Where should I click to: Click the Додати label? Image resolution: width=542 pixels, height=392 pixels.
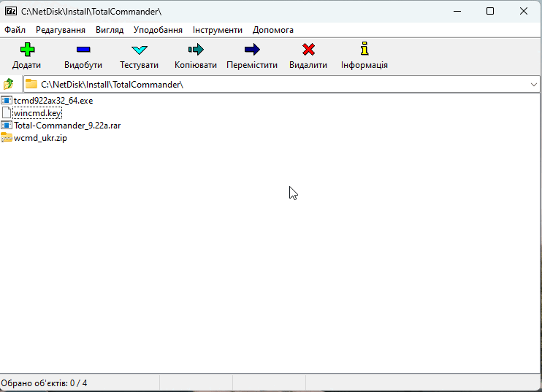click(x=26, y=65)
